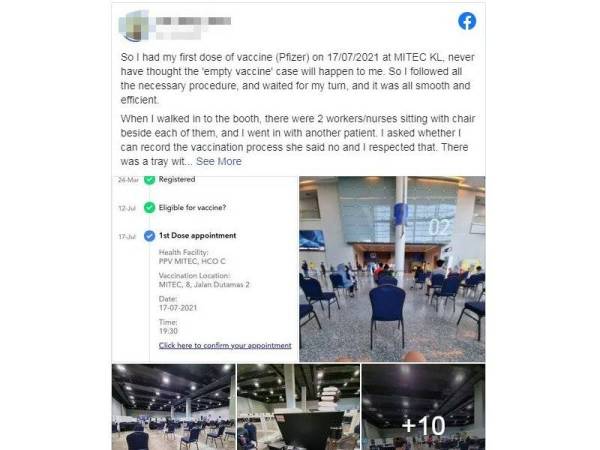Open the waiting area photo with blue chairs
This screenshot has height=450, width=600.
pyautogui.click(x=392, y=269)
